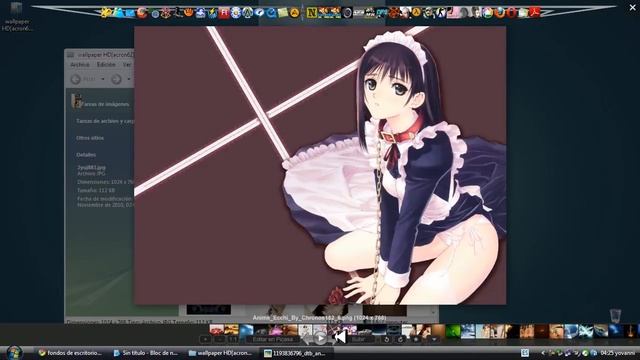
Task: Expand Tareas de archivo y carpeta panel
Action: [105, 121]
